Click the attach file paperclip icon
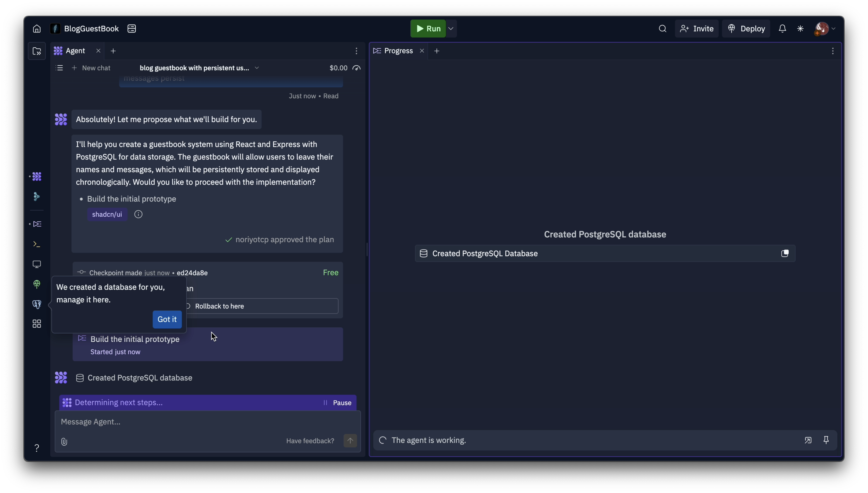This screenshot has height=493, width=868. pyautogui.click(x=64, y=442)
